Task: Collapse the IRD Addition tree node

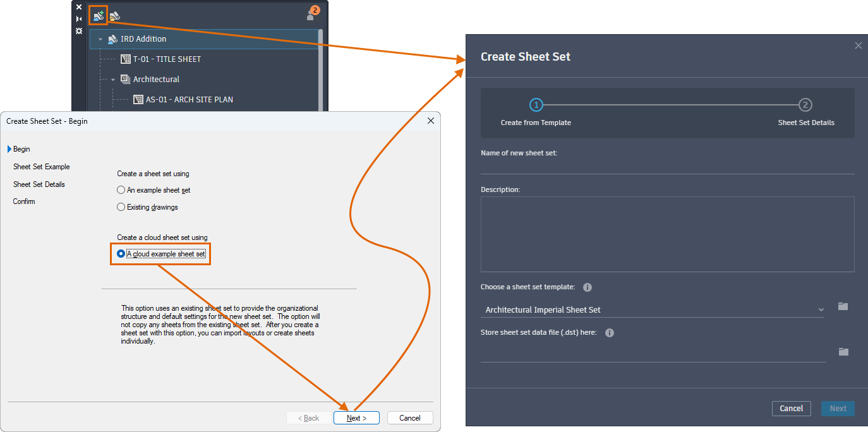Action: 100,39
